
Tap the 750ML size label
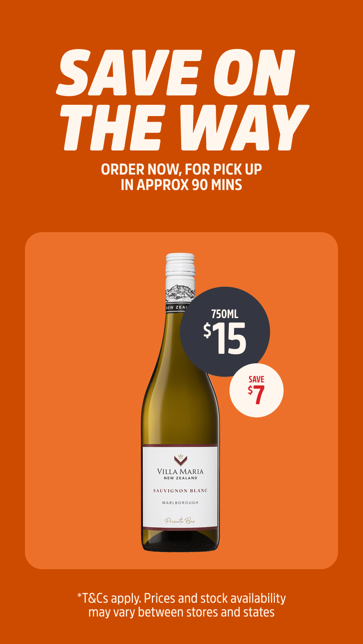pyautogui.click(x=225, y=314)
